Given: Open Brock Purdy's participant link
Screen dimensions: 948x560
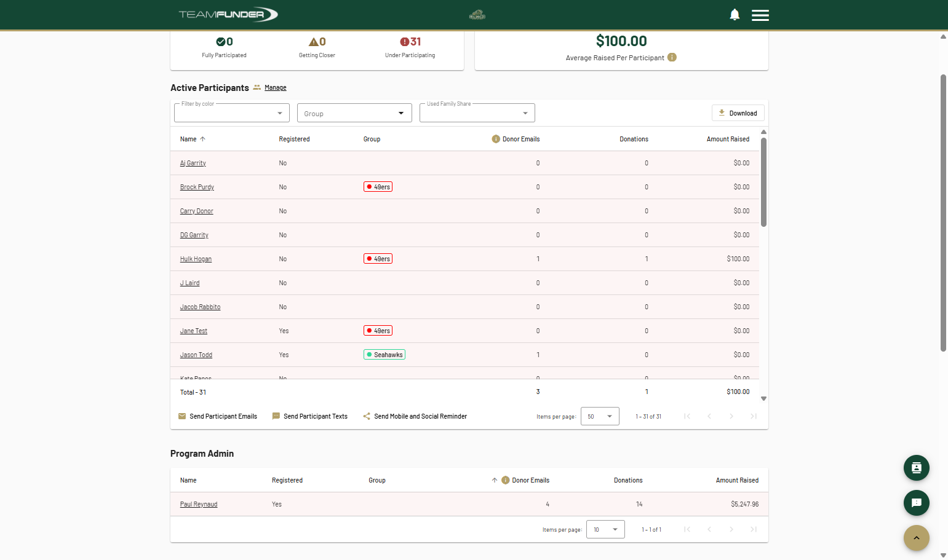Looking at the screenshot, I should pyautogui.click(x=197, y=187).
